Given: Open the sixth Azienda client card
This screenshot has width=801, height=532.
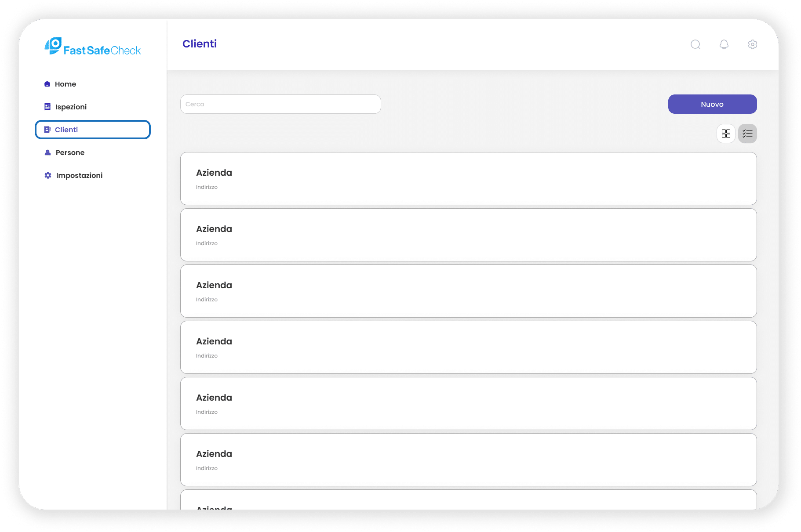Looking at the screenshot, I should (x=468, y=460).
